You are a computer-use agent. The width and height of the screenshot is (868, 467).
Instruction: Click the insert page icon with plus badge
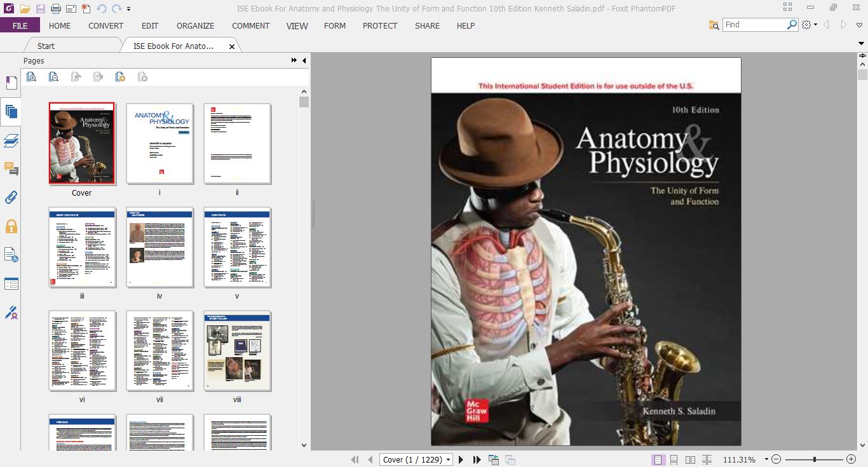coord(120,77)
